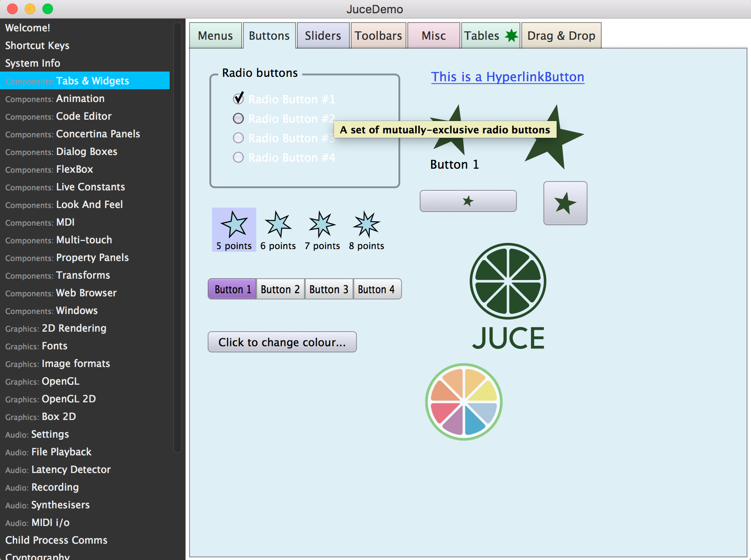Open the FlexBox demo
This screenshot has height=560, width=751.
pos(85,169)
